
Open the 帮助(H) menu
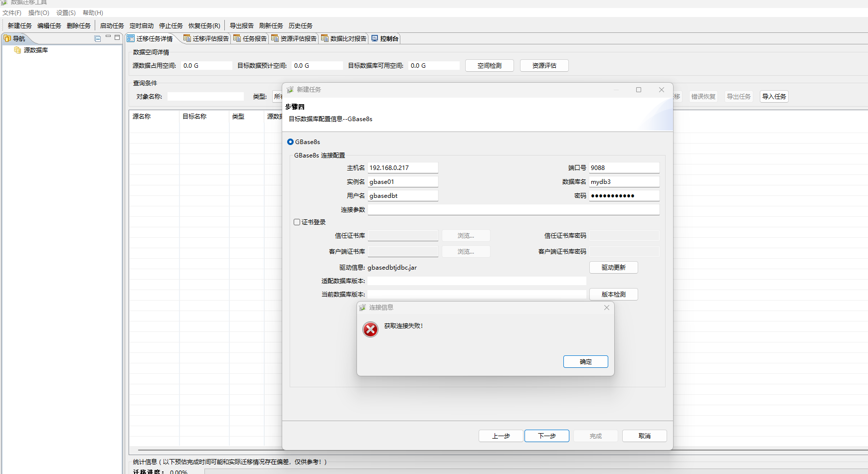(x=93, y=13)
